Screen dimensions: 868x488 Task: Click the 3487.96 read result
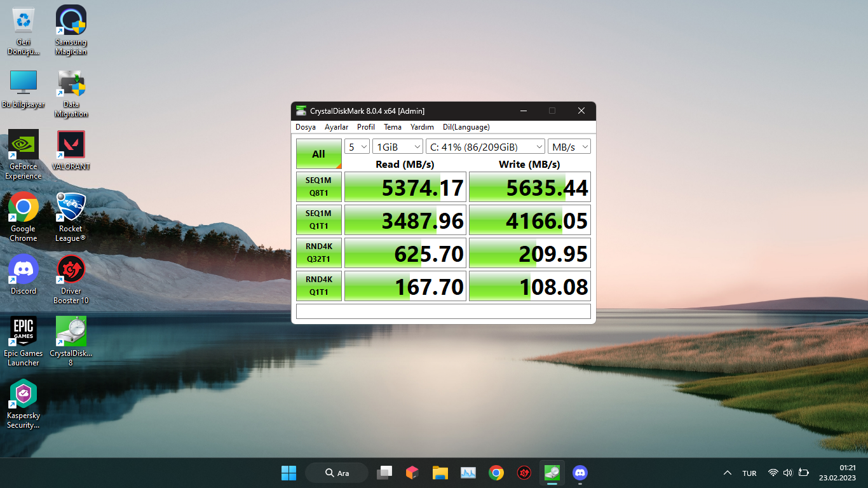click(405, 220)
